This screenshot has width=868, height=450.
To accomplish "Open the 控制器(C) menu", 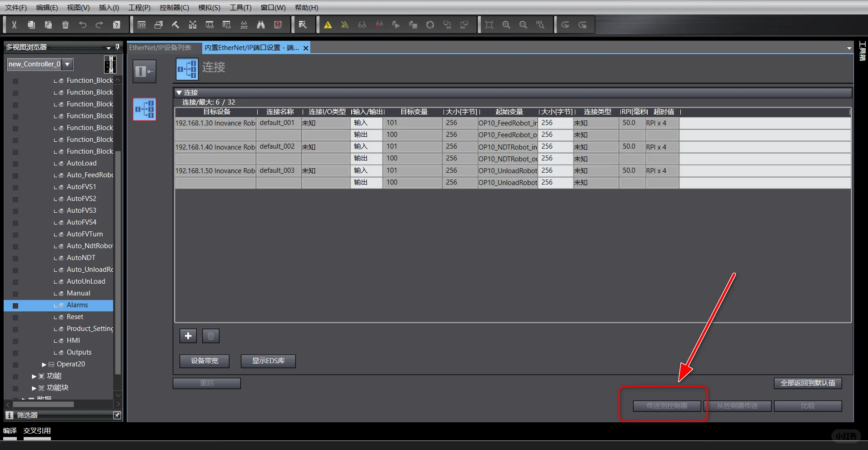I will (174, 8).
